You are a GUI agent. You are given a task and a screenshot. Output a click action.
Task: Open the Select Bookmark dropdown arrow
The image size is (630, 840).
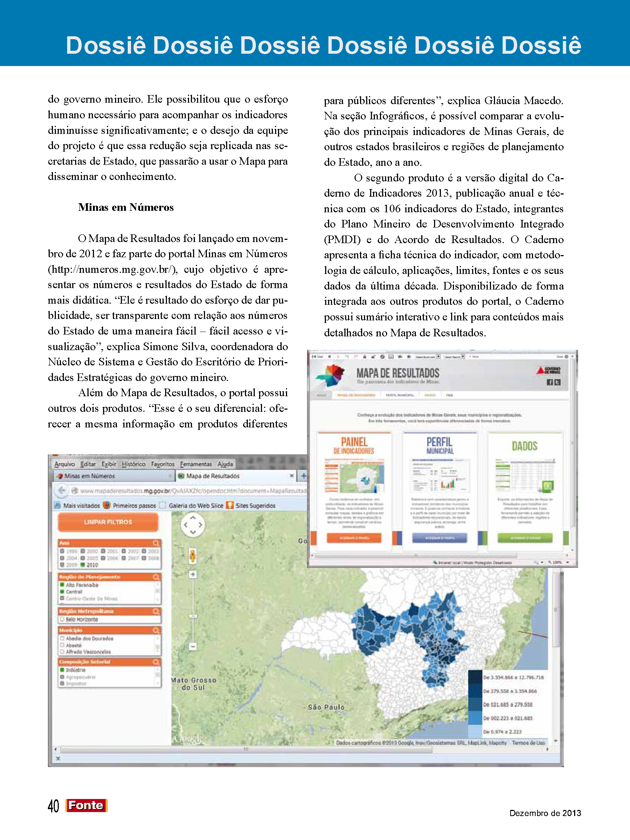438,357
